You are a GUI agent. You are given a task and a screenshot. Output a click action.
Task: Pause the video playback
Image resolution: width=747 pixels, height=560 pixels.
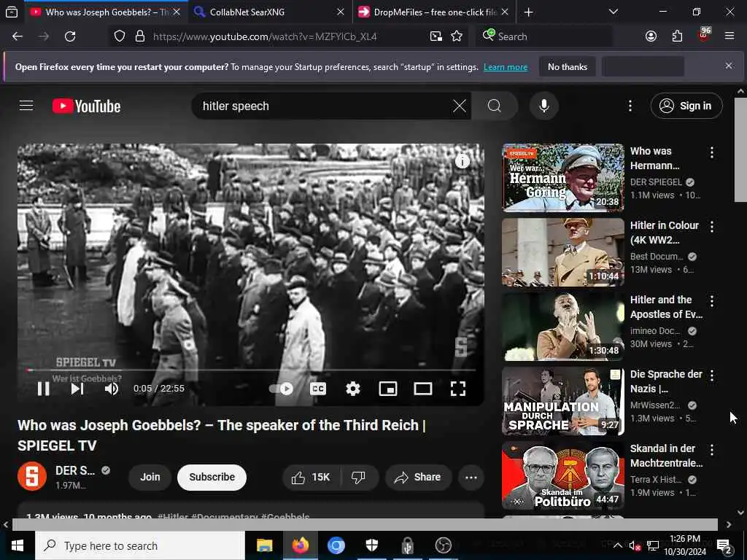point(43,389)
